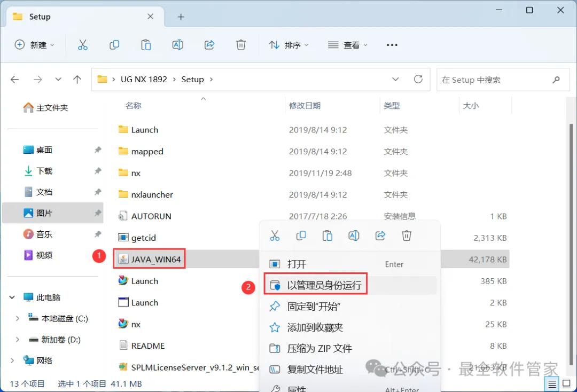Click the Cut icon in the top toolbar

click(x=83, y=45)
